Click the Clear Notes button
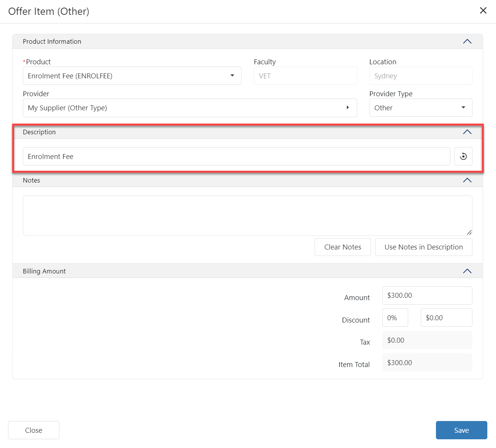496x448 pixels. point(342,247)
